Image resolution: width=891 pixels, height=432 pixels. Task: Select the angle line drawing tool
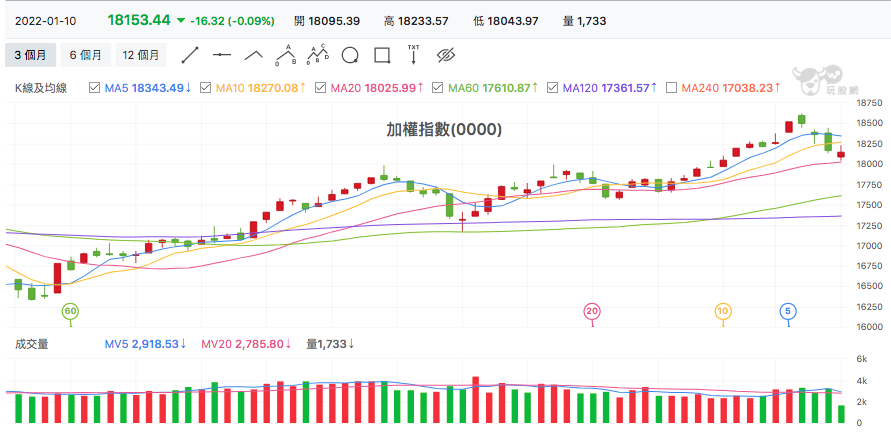pos(254,55)
